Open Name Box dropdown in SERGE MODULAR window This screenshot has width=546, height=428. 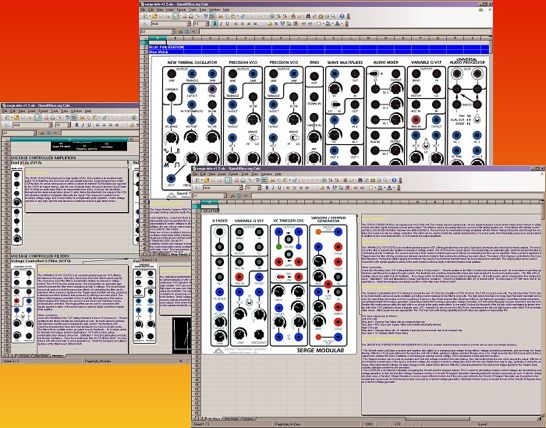point(225,196)
